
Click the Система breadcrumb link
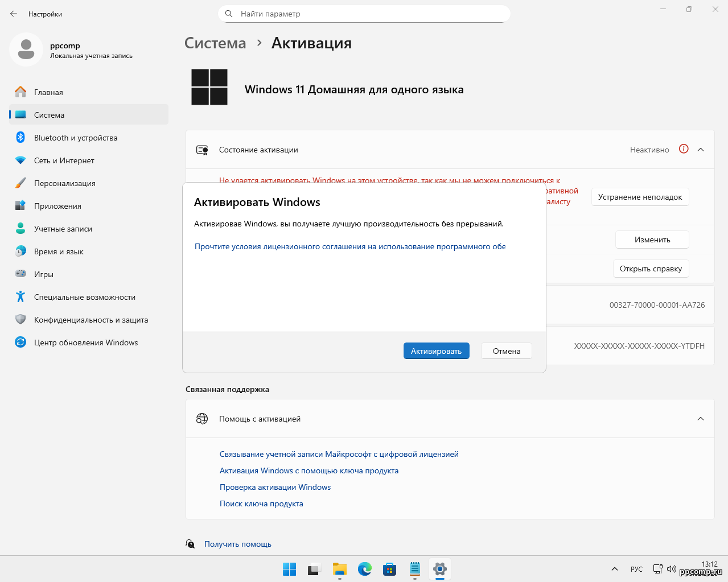tap(215, 43)
